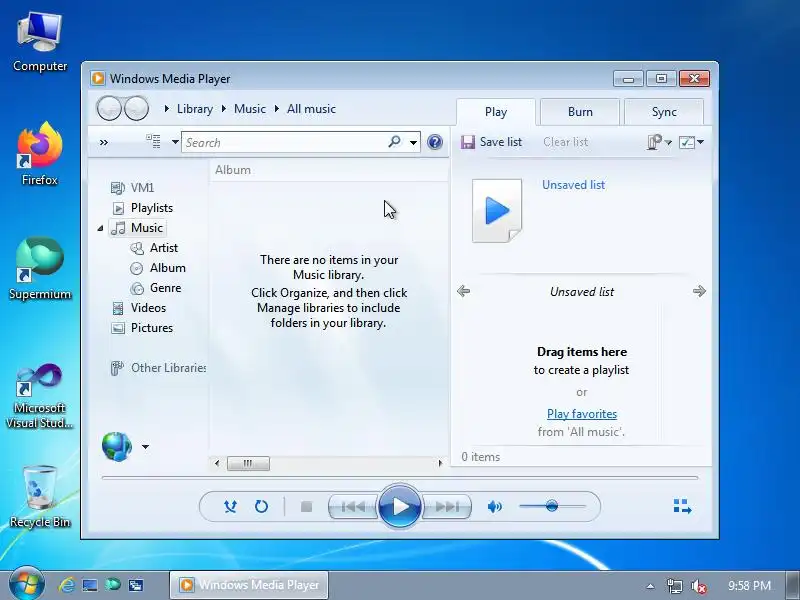Click the All music breadcrumb

(x=311, y=109)
